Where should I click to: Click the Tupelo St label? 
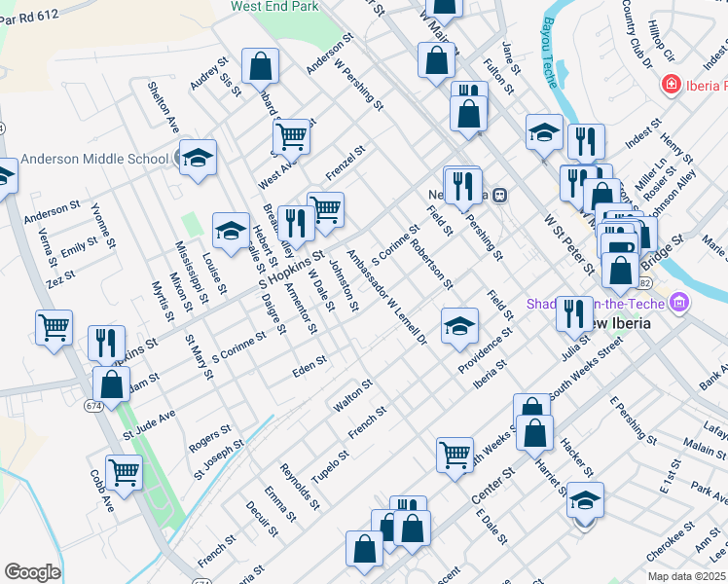[x=330, y=467]
